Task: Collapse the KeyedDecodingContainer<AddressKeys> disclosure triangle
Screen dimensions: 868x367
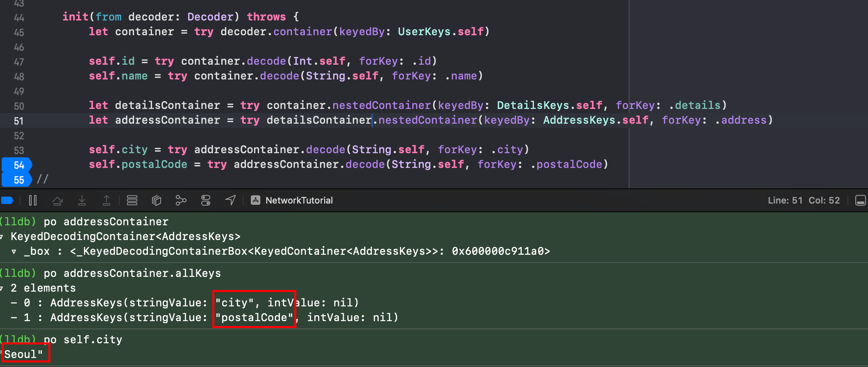Action: click(2, 237)
